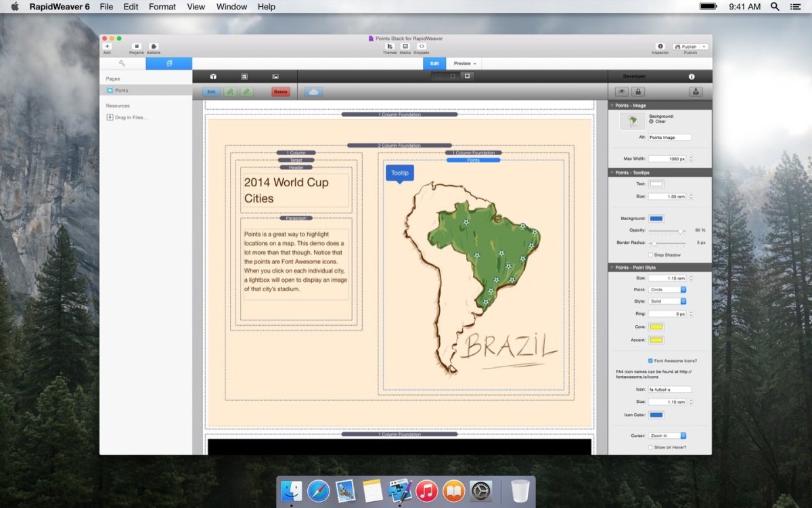This screenshot has width=812, height=508.
Task: Open the Inspector icon
Action: (660, 47)
